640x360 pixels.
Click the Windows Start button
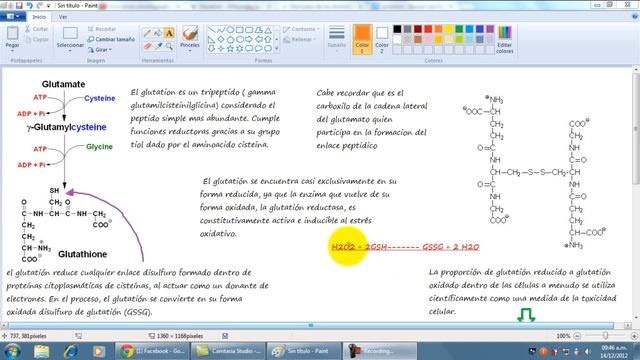coord(11,351)
